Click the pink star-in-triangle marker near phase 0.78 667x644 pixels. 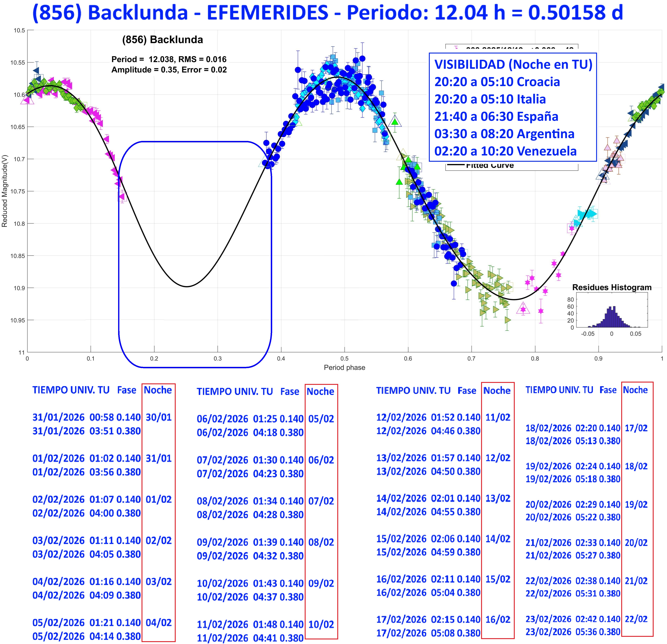coord(523,309)
